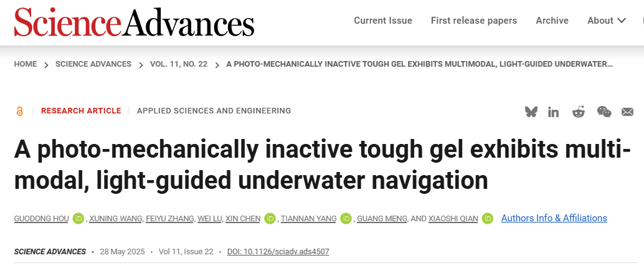Open Guodong Hou's ORCID icon
The height and width of the screenshot is (268, 644).
click(78, 218)
